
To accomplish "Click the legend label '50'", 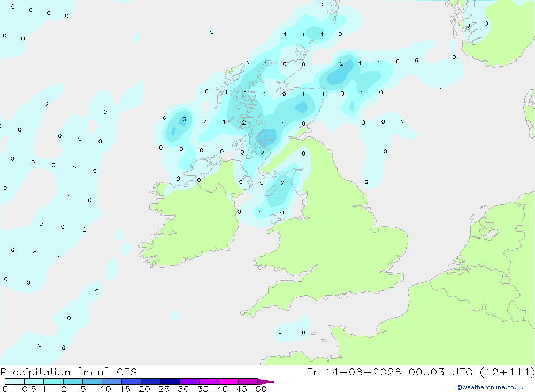I will click(262, 389).
